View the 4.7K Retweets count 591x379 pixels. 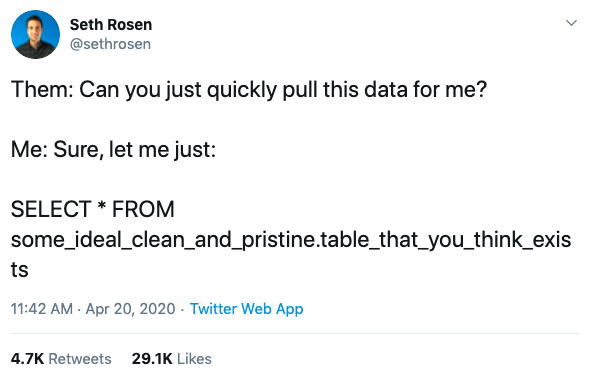coord(61,359)
